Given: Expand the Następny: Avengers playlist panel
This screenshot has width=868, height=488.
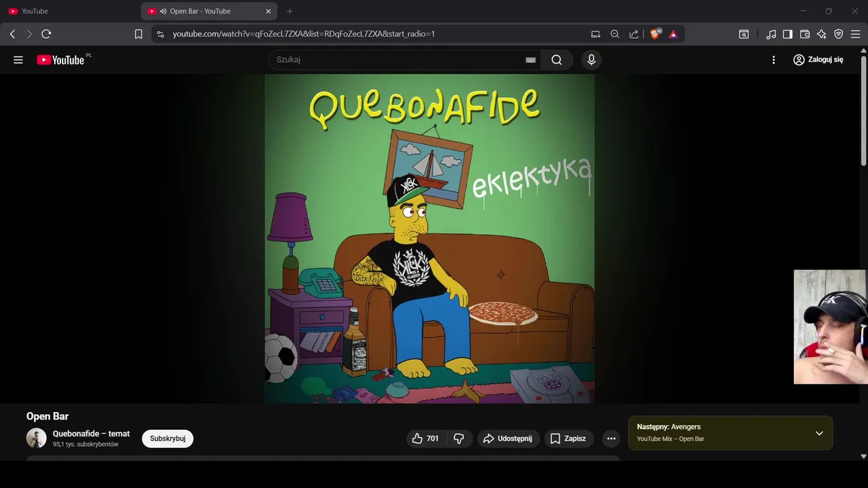Looking at the screenshot, I should point(819,433).
